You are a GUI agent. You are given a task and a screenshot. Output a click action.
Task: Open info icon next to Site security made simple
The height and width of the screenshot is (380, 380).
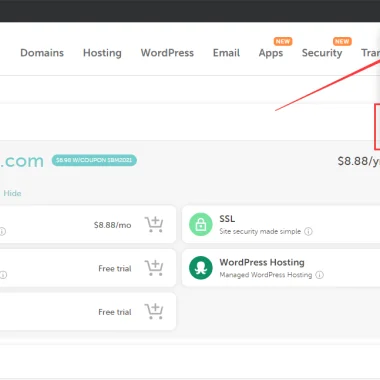click(309, 231)
